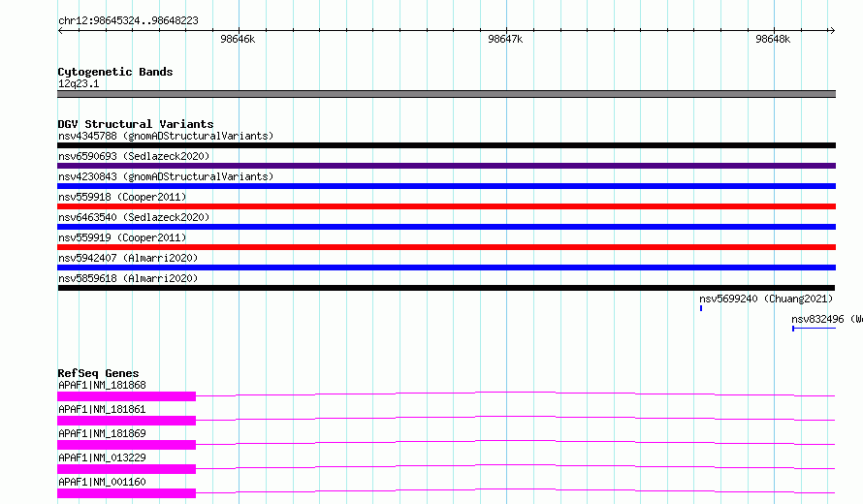Open the nsv559919 (Cooper2011) label
The width and height of the screenshot is (863, 504).
(x=122, y=237)
